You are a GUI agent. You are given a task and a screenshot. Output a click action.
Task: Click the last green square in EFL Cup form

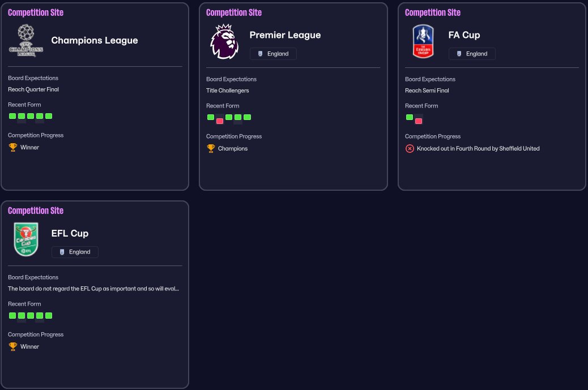(x=49, y=315)
